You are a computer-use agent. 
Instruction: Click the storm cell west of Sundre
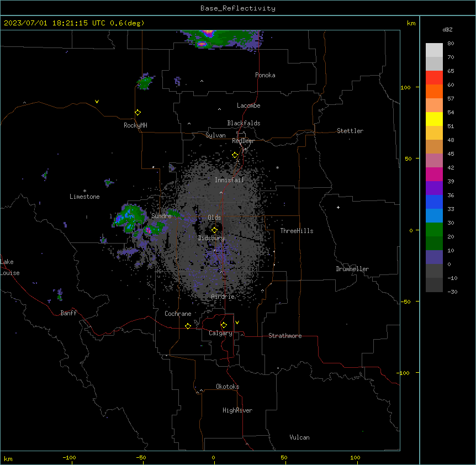130,218
